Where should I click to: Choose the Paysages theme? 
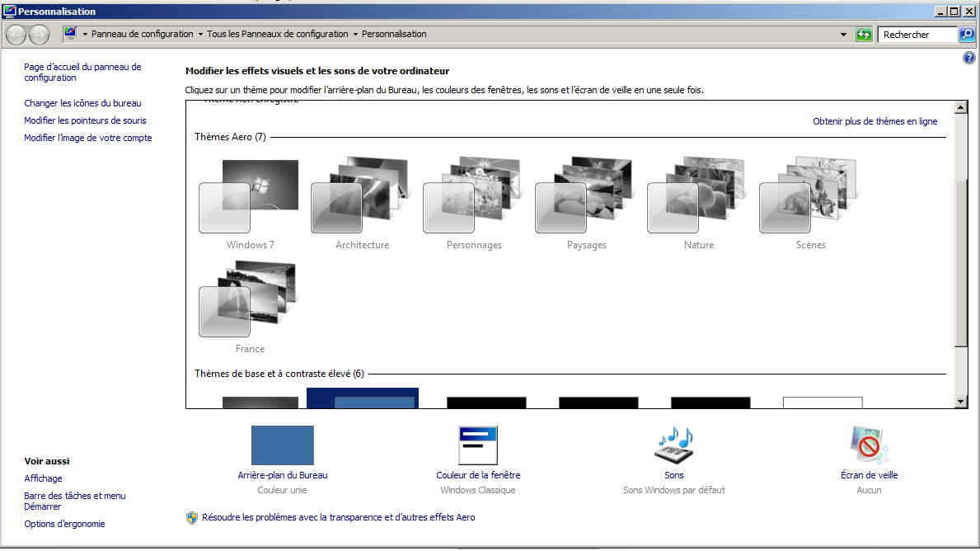[586, 204]
